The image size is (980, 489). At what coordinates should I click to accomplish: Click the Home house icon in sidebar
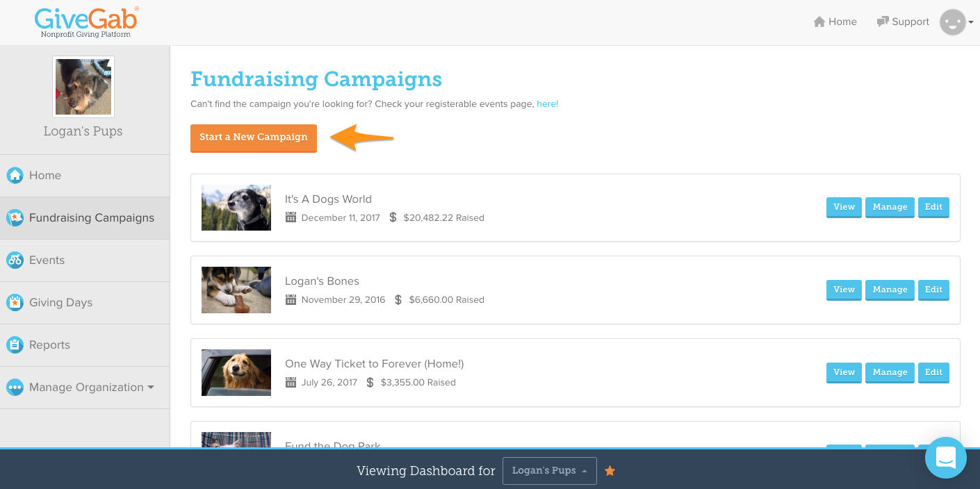tap(15, 175)
